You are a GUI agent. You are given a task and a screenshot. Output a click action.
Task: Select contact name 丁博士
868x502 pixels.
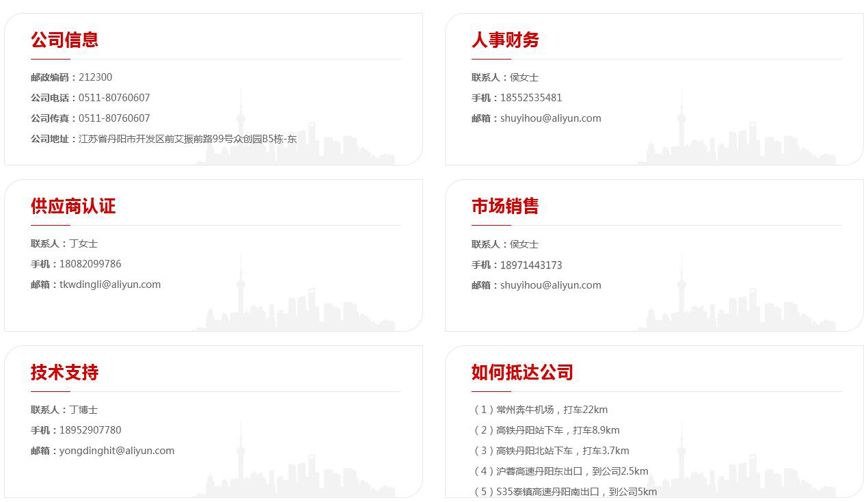pos(83,410)
